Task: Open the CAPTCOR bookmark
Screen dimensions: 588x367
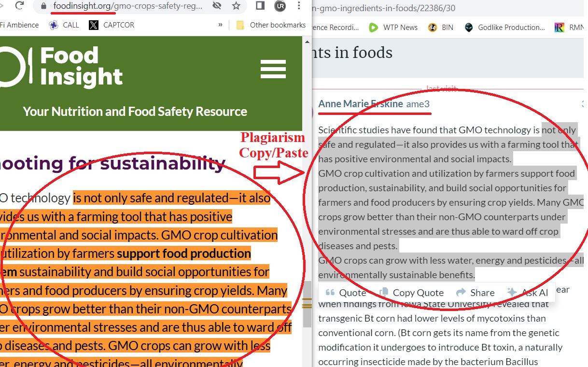Action: point(112,25)
